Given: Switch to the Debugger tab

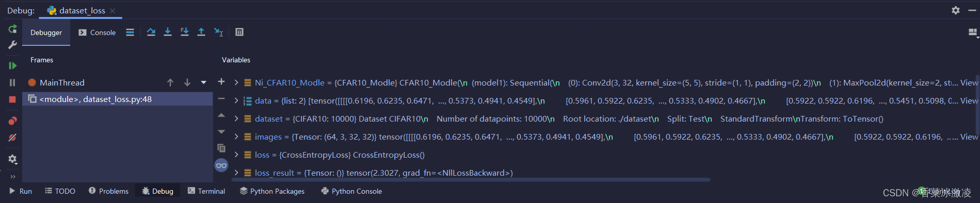Looking at the screenshot, I should coord(46,32).
